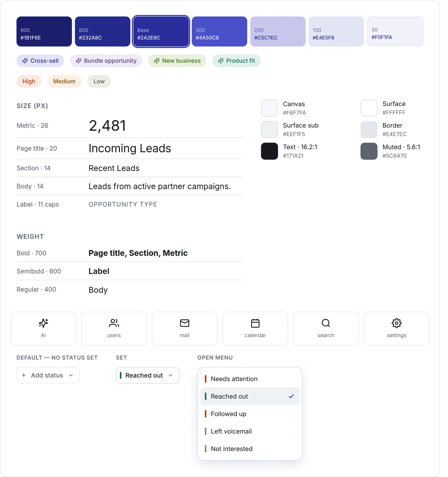Image resolution: width=448 pixels, height=477 pixels.
Task: Click the Medium priority badge
Action: coord(64,81)
